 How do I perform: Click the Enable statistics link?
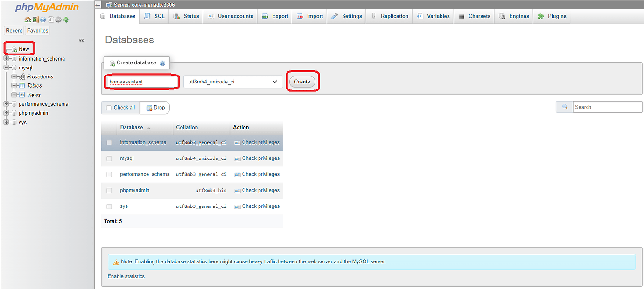click(x=126, y=276)
